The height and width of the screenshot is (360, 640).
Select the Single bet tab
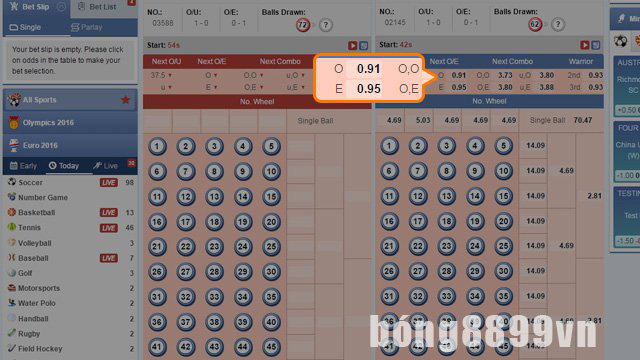pyautogui.click(x=25, y=27)
